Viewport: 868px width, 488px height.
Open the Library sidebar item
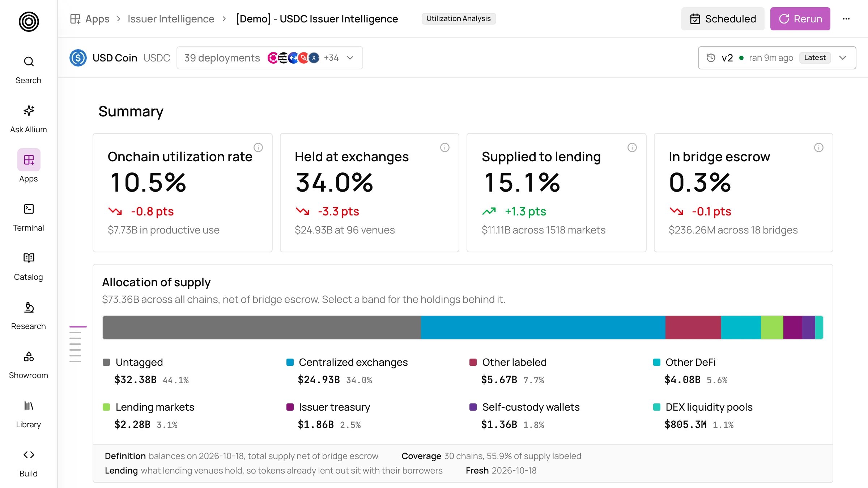coord(29,414)
